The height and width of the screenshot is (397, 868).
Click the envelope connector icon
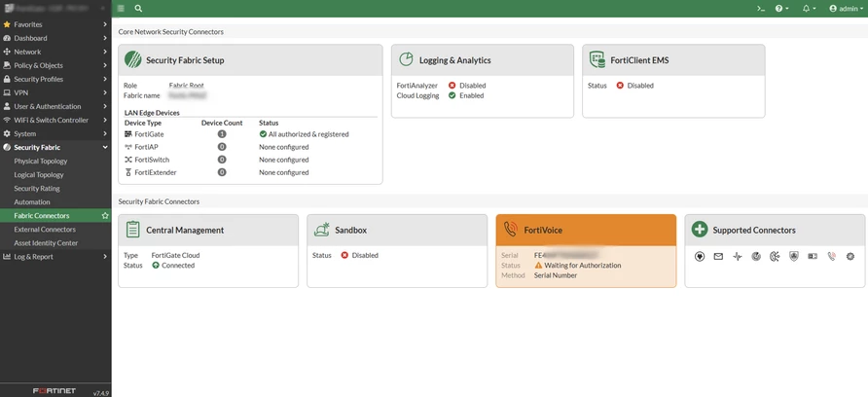pyautogui.click(x=718, y=256)
